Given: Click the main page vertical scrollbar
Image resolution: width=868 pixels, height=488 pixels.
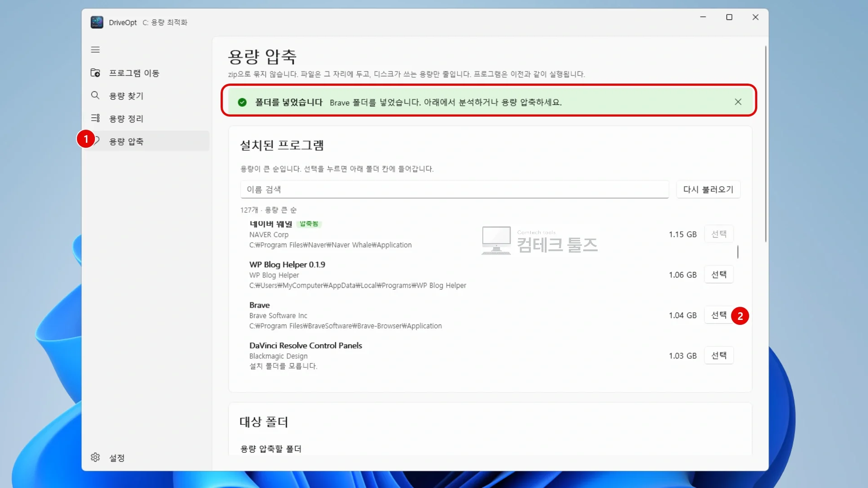Looking at the screenshot, I should point(765,144).
